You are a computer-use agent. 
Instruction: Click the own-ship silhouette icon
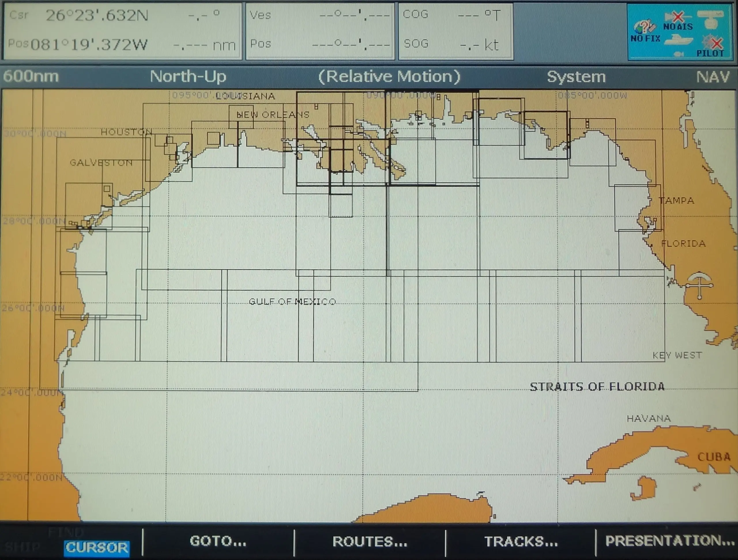coord(677,41)
